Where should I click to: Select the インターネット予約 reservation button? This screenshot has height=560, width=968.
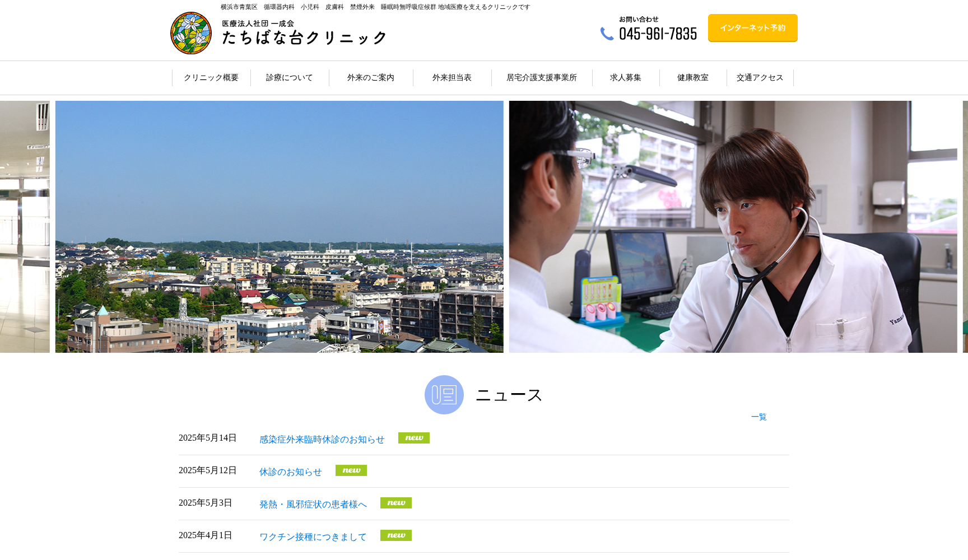(x=752, y=27)
